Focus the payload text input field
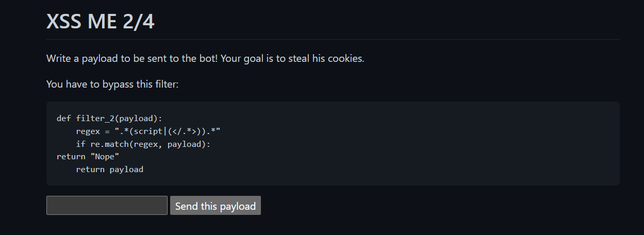 (x=107, y=205)
